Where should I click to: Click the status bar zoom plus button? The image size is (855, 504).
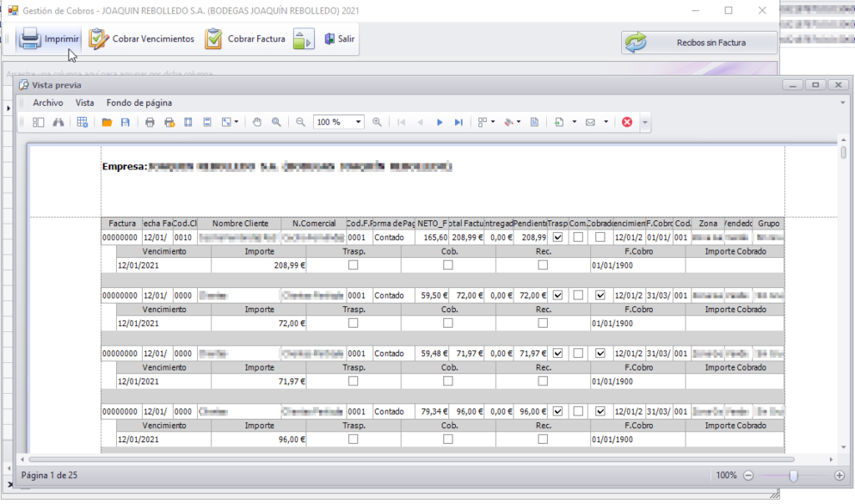tap(839, 476)
